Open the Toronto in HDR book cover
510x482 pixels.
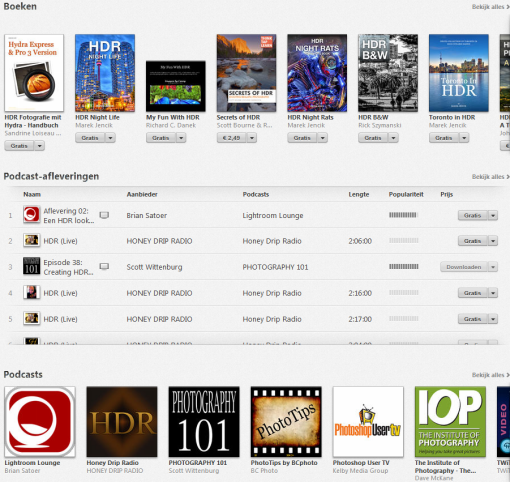point(459,73)
